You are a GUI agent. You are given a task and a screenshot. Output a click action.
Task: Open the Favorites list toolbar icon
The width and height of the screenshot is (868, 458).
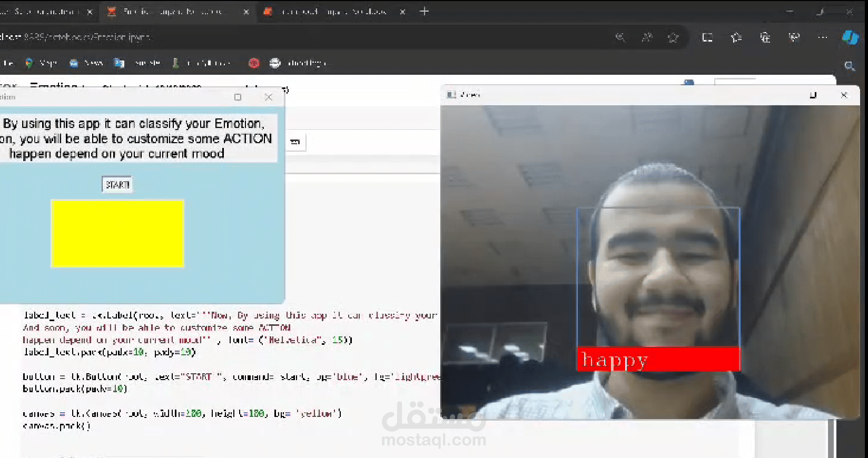pyautogui.click(x=736, y=37)
